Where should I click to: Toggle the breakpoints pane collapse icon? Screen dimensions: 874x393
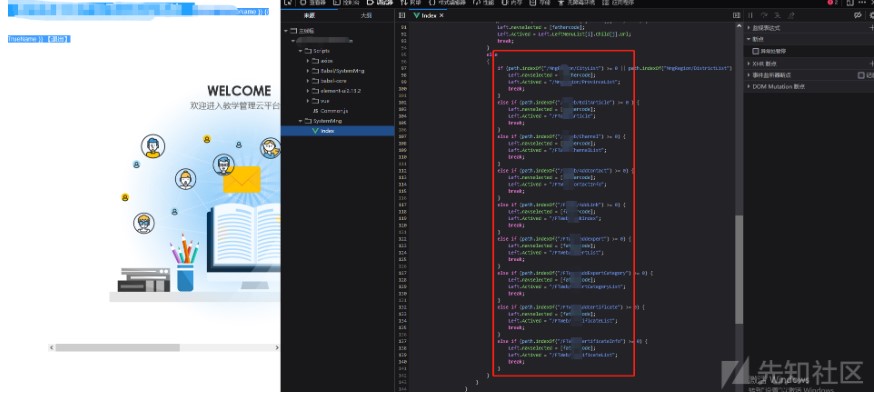pyautogui.click(x=736, y=16)
